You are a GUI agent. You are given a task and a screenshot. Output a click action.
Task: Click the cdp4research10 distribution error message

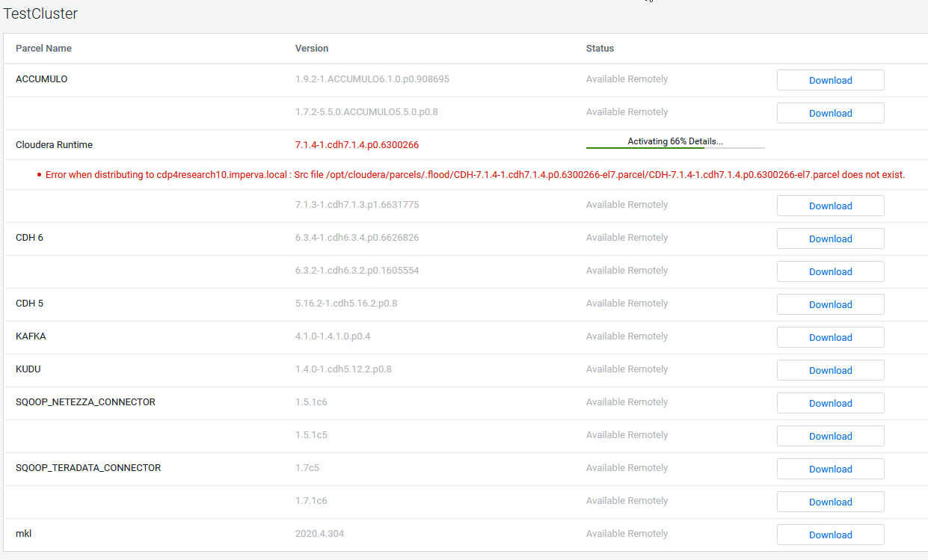(x=474, y=173)
